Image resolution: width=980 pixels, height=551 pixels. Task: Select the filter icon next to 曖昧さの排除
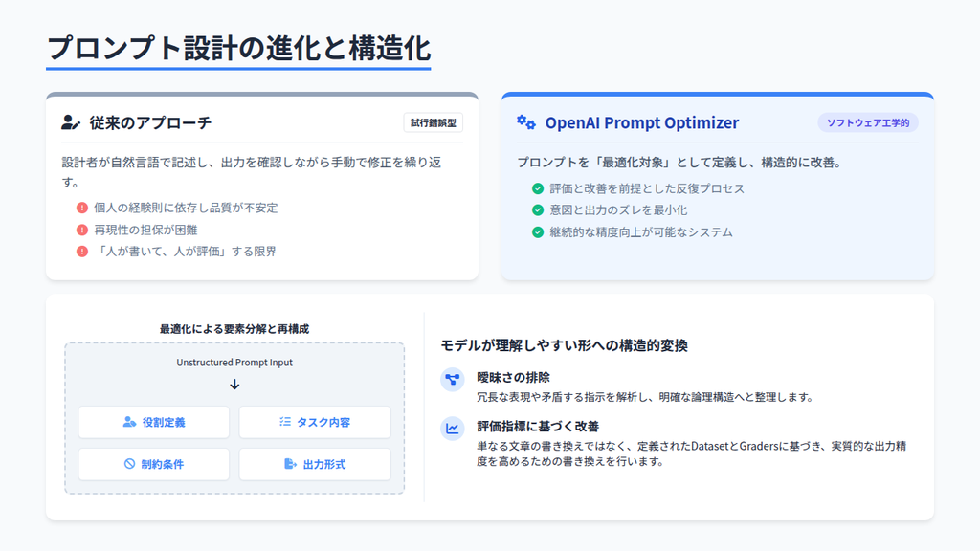click(451, 379)
